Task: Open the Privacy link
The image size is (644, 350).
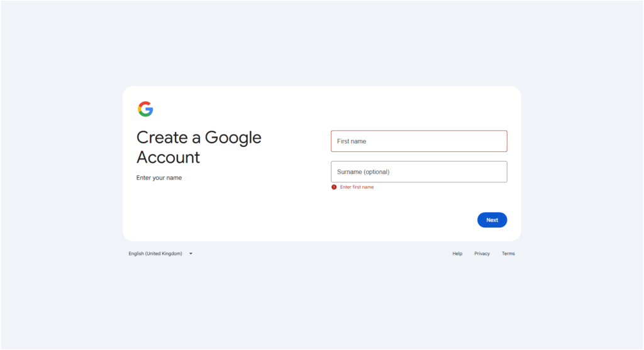Action: (x=482, y=254)
